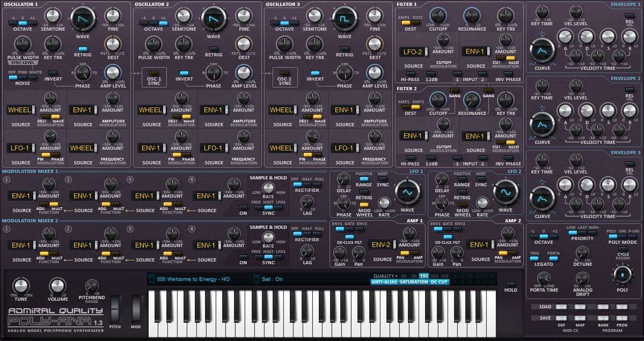
Task: Click the Filter 1 CUTOFF knob
Action: [x=437, y=16]
